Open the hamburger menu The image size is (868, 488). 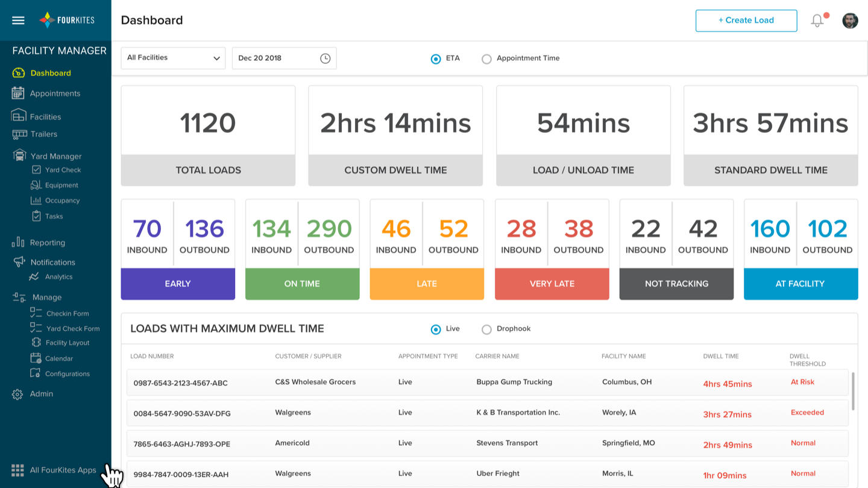(x=18, y=21)
